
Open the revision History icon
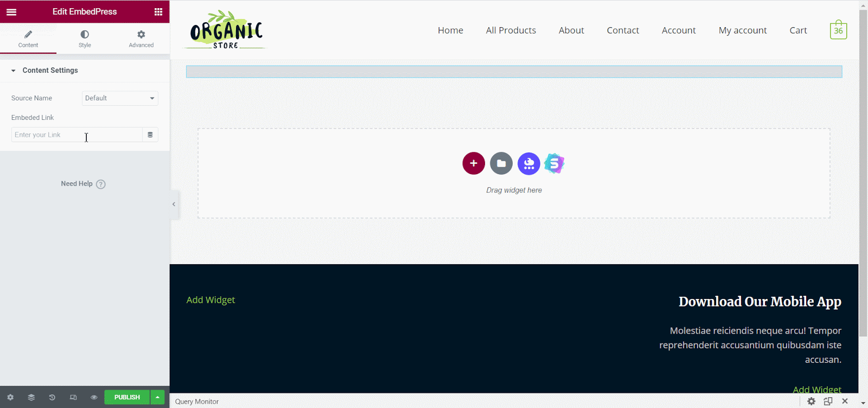[x=52, y=397]
